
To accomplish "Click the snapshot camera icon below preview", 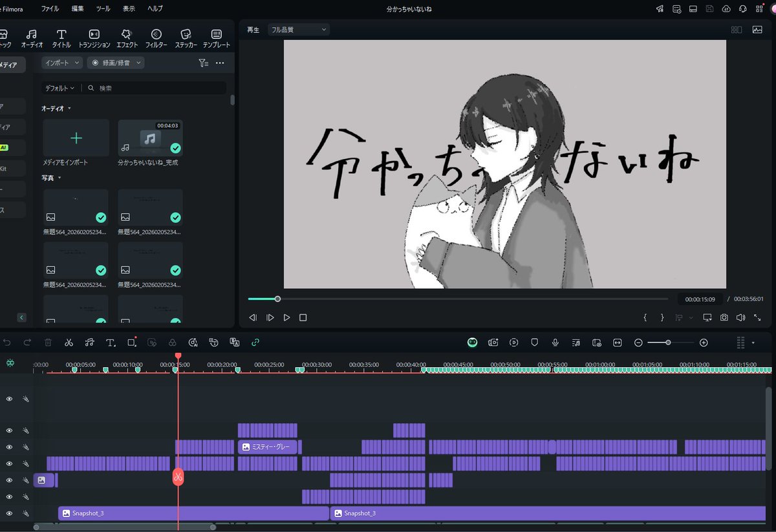I will [x=724, y=317].
